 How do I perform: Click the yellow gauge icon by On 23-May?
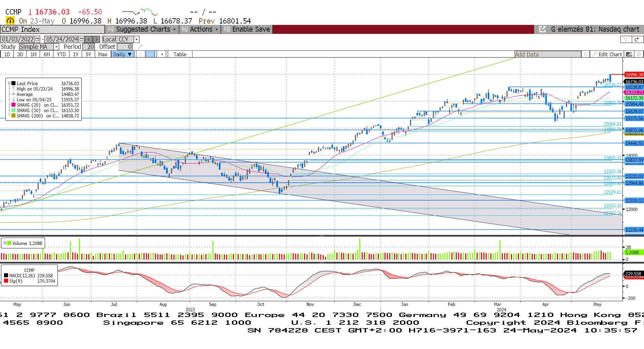[x=10, y=21]
